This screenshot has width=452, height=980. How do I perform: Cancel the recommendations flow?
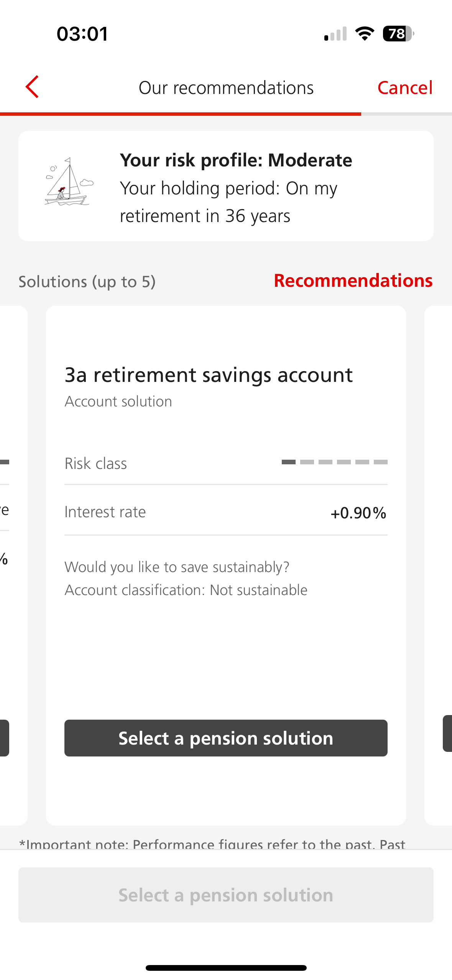[405, 88]
